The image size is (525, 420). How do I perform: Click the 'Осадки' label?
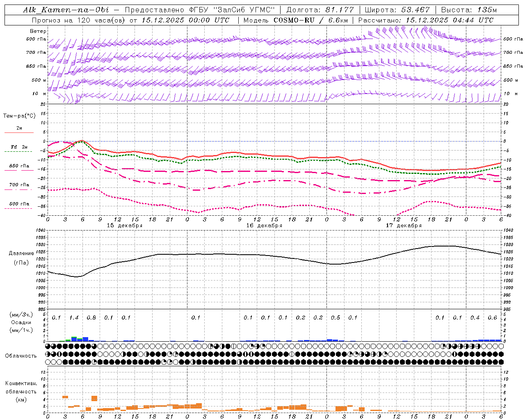coord(21,322)
